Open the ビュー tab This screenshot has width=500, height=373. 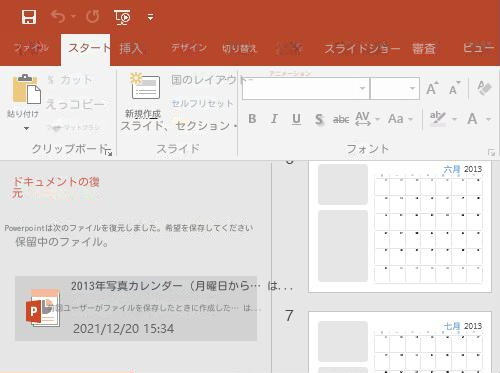pos(478,48)
